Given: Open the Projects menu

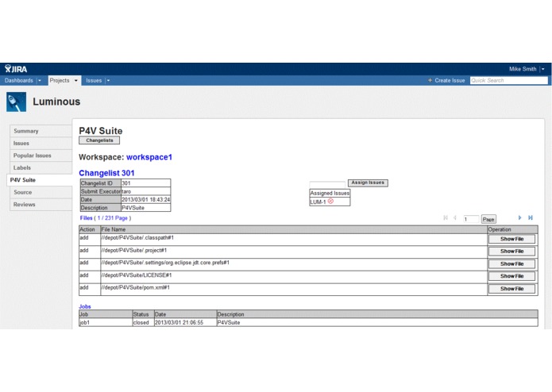Looking at the screenshot, I should (60, 80).
